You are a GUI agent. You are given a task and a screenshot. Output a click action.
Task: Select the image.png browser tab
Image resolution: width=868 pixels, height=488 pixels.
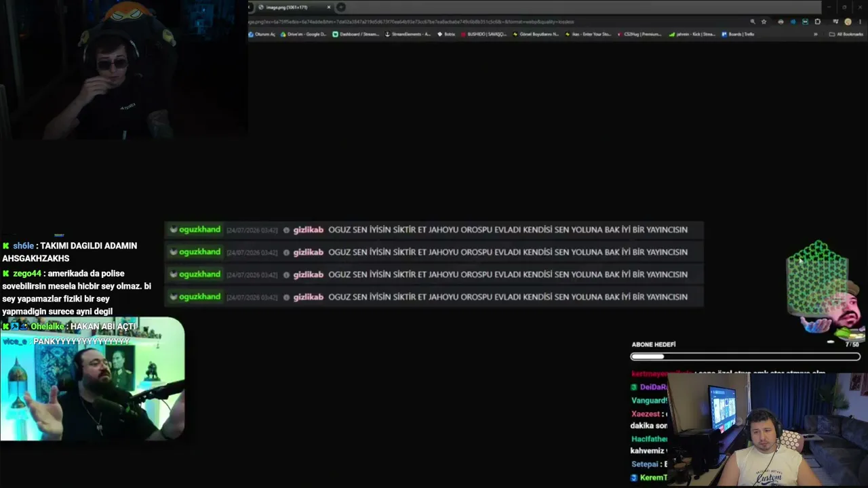[294, 7]
